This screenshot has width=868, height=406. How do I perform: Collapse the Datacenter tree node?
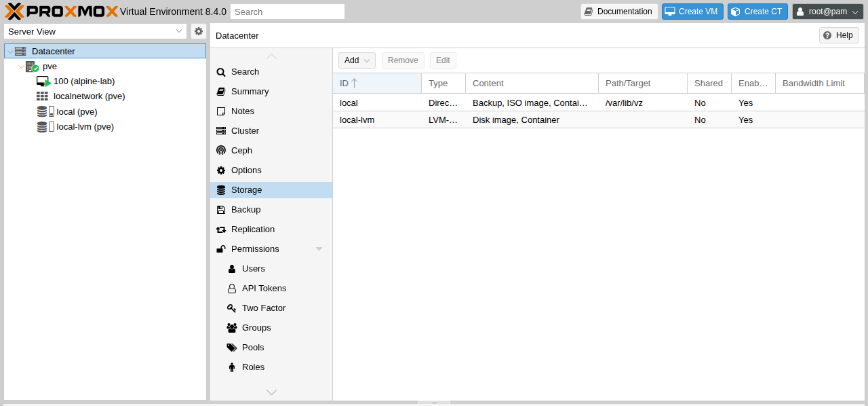(9, 52)
